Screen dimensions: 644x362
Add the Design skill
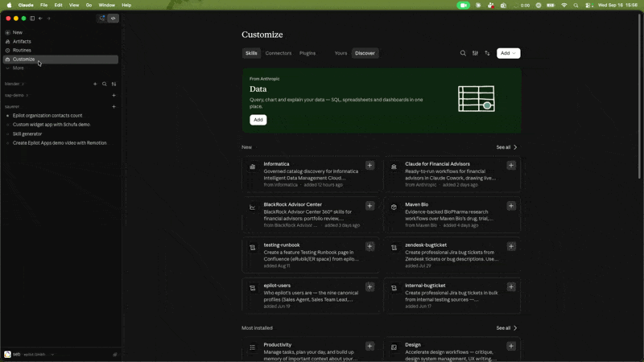(x=511, y=347)
